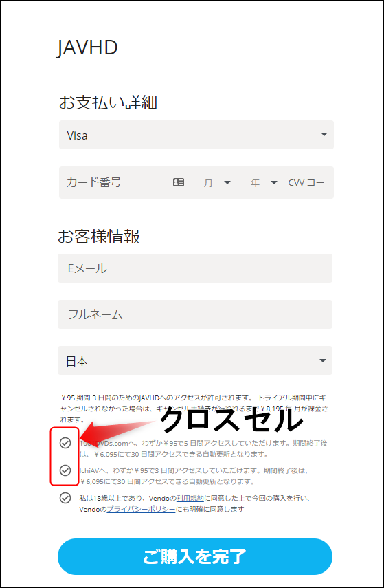Click the card number input field

pos(114,183)
